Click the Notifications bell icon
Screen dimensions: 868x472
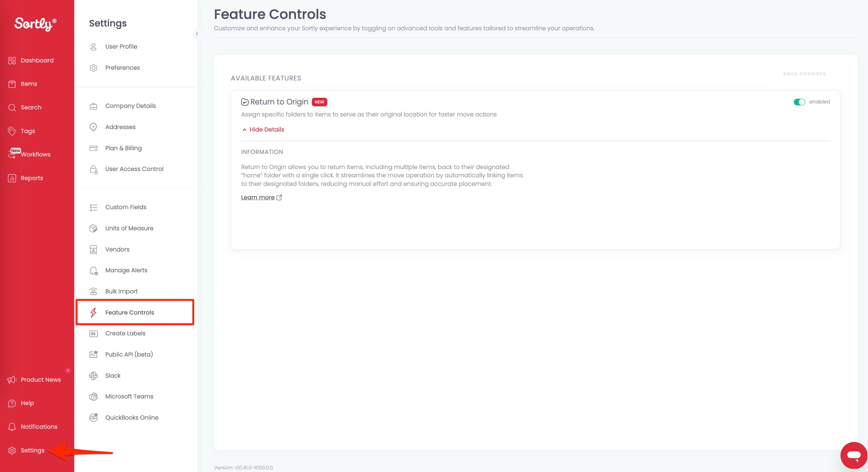click(12, 427)
